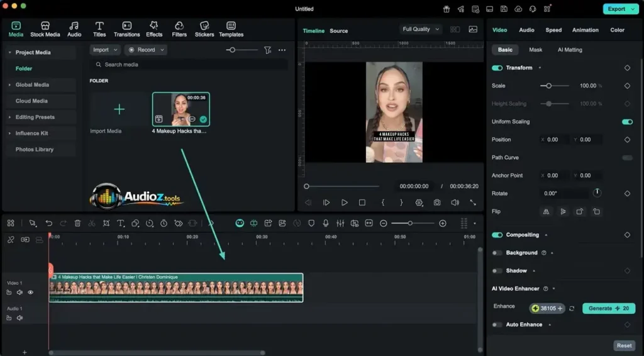Click the delete trash icon

click(x=77, y=223)
